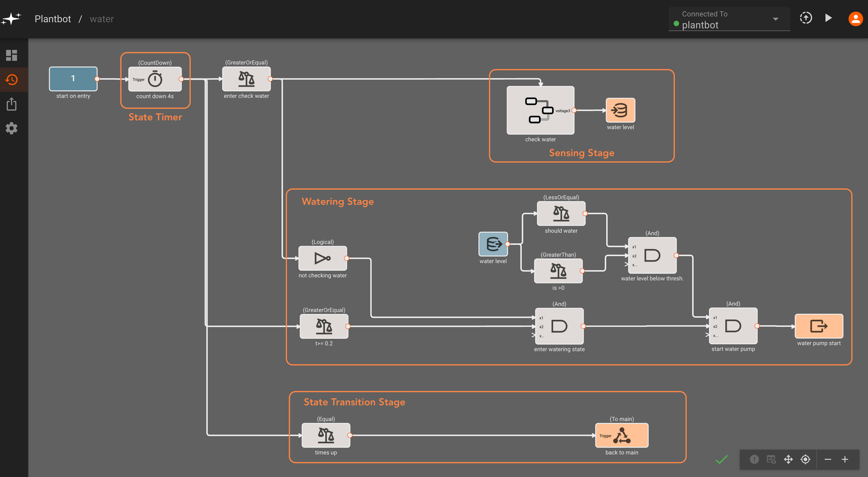
Task: Open the share/export sidebar icon
Action: click(x=12, y=104)
